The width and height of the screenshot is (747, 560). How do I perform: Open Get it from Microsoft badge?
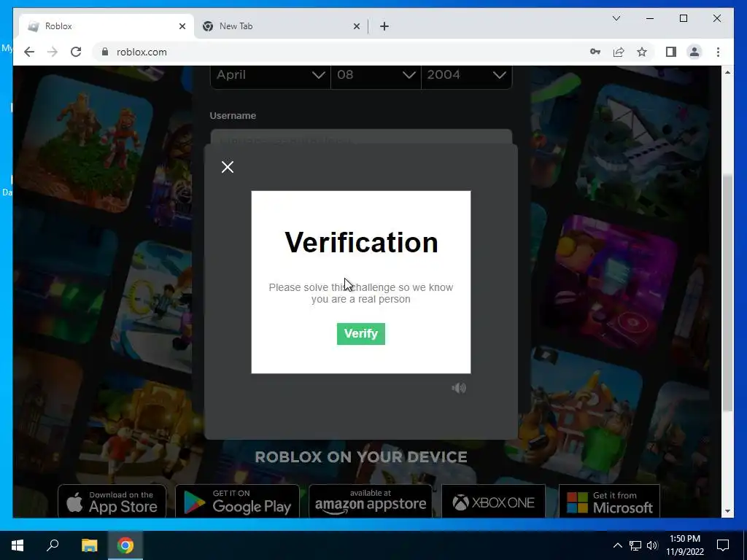coord(609,502)
